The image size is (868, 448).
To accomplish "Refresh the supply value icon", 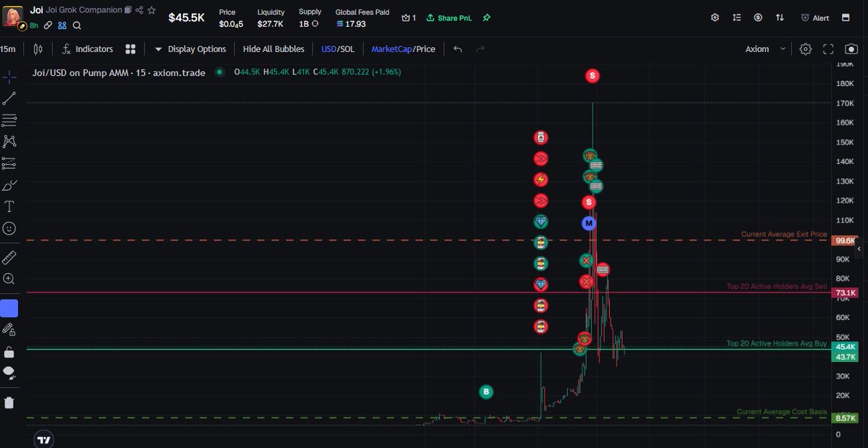I will (x=315, y=24).
